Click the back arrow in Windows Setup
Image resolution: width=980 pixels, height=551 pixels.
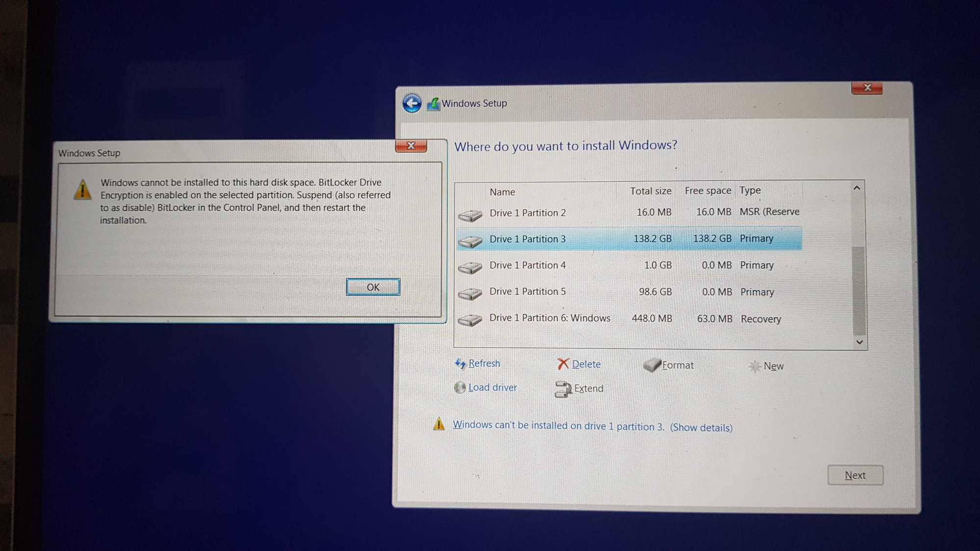click(x=412, y=103)
